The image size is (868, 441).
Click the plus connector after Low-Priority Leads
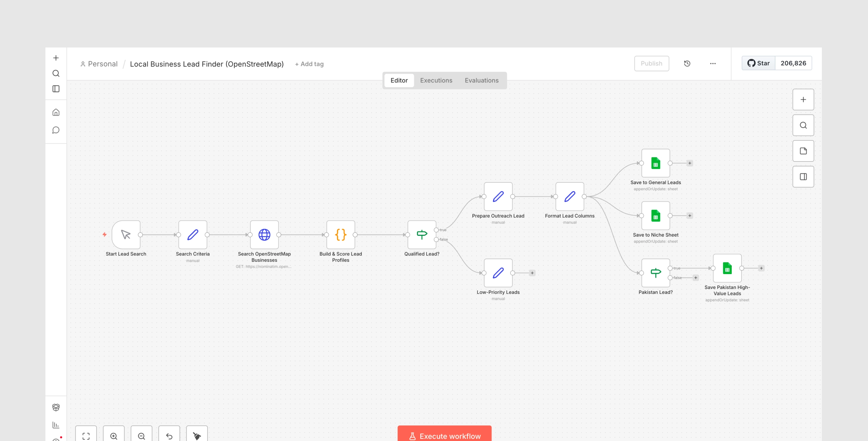tap(532, 273)
